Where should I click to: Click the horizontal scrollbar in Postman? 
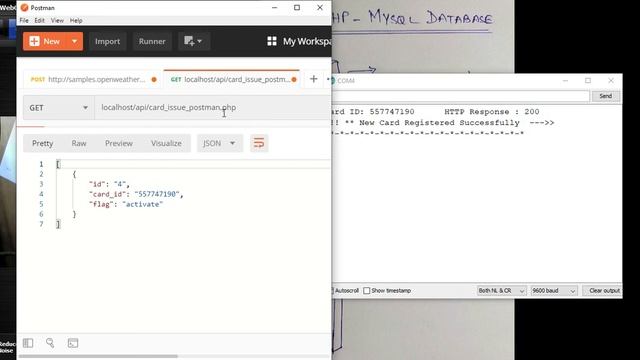tap(98, 356)
